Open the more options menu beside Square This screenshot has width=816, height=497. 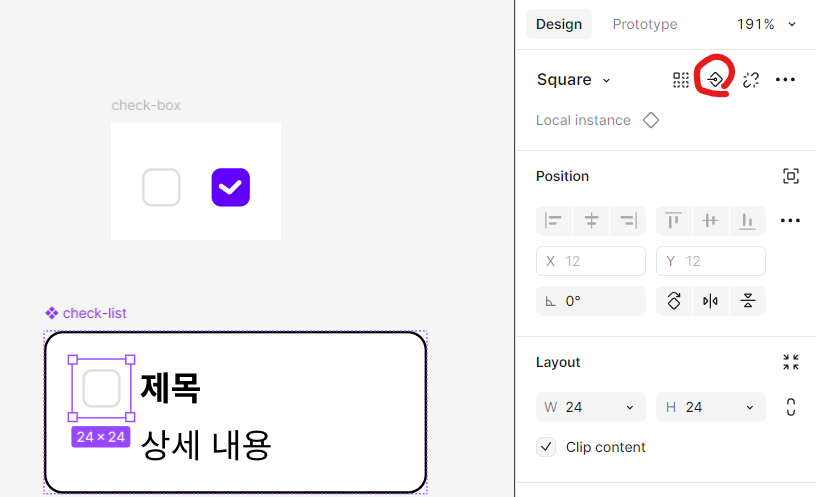tap(785, 80)
